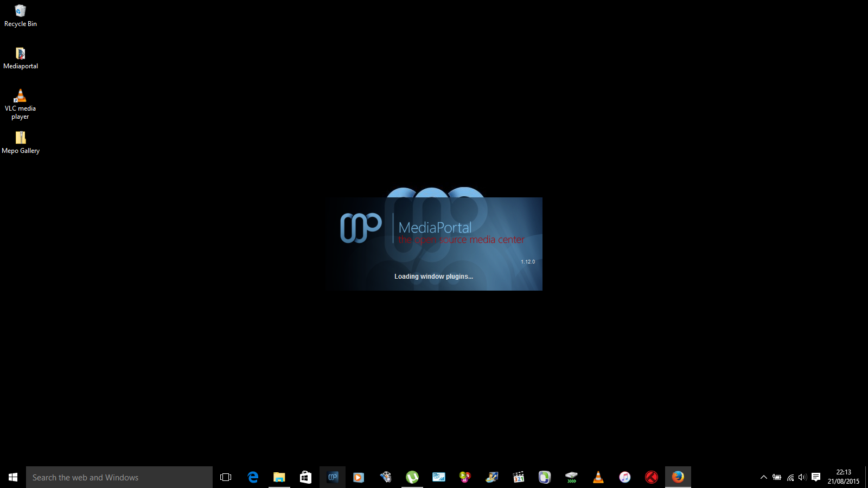Image resolution: width=868 pixels, height=488 pixels.
Task: Open uTorrent from the taskbar
Action: [x=412, y=477]
